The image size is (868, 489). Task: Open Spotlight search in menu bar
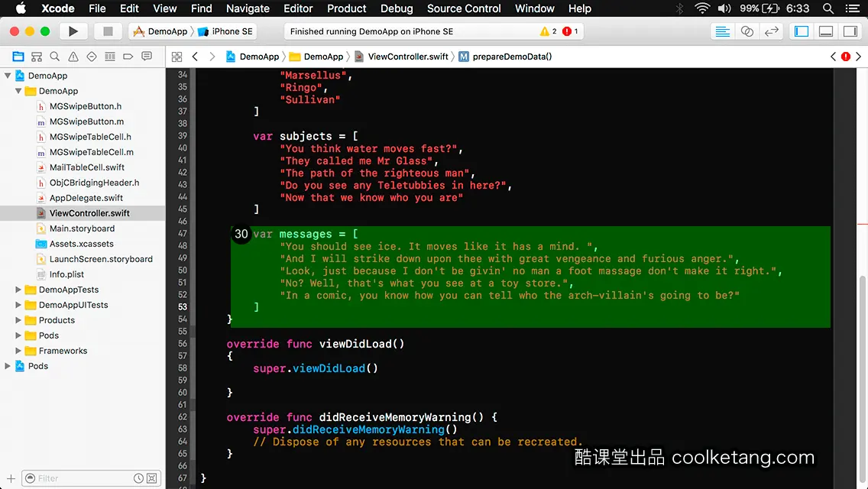[x=828, y=8]
